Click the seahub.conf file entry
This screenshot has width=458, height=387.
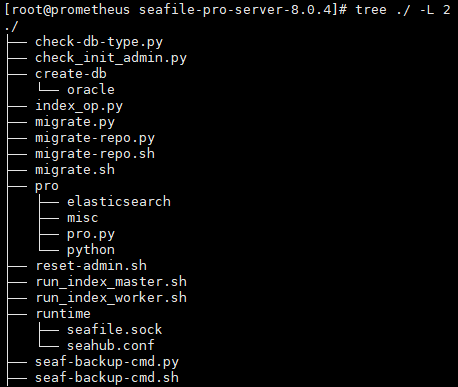111,345
